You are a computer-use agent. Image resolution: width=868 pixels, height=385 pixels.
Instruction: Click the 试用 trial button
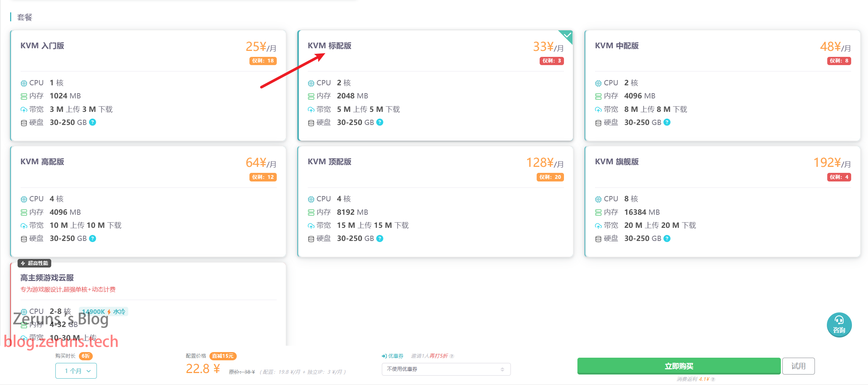click(x=798, y=366)
